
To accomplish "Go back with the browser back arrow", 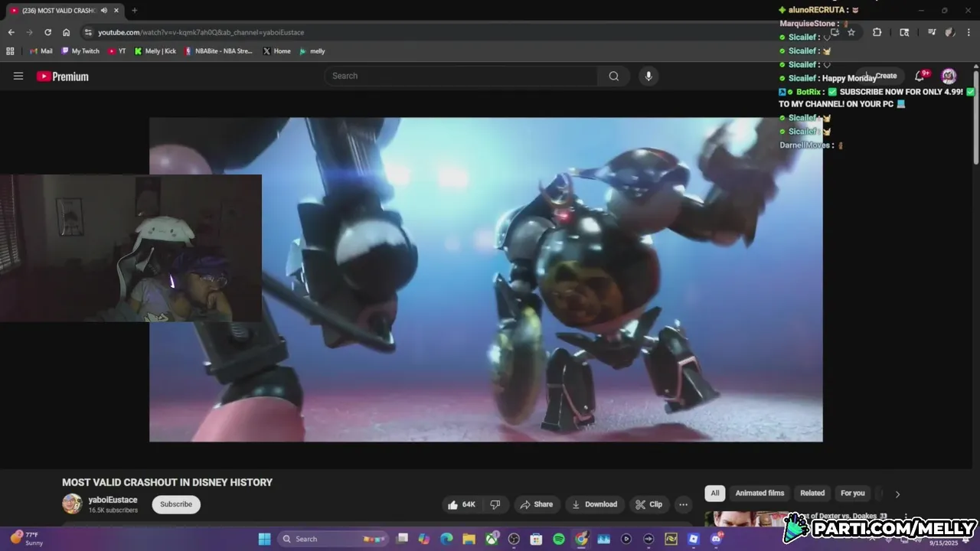I will pos(11,32).
